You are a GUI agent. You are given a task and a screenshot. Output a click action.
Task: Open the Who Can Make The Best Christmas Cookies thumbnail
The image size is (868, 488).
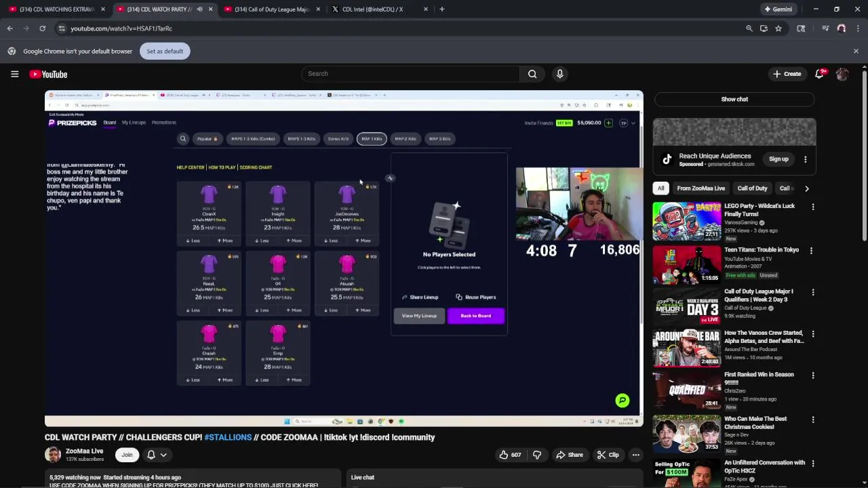pos(686,434)
